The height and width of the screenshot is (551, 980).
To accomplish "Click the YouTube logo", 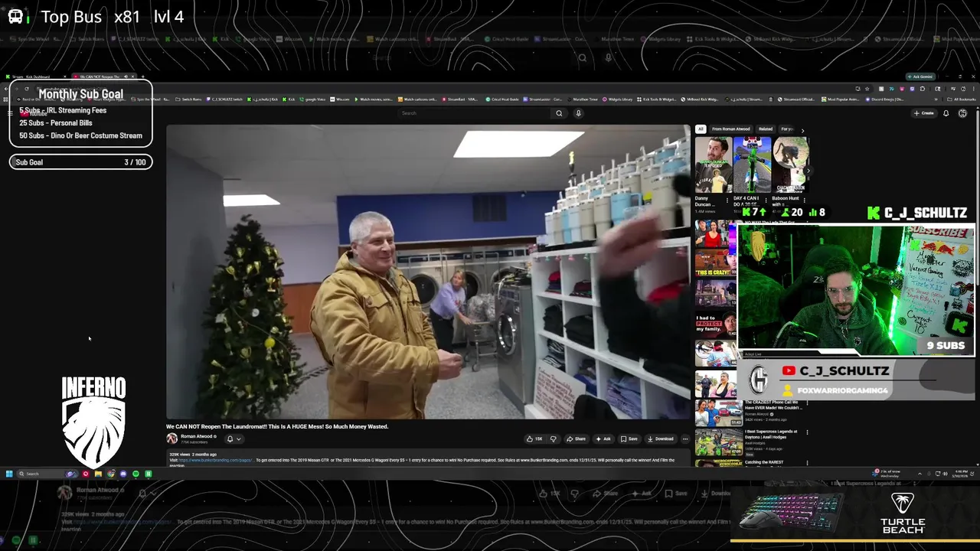I will tap(33, 113).
